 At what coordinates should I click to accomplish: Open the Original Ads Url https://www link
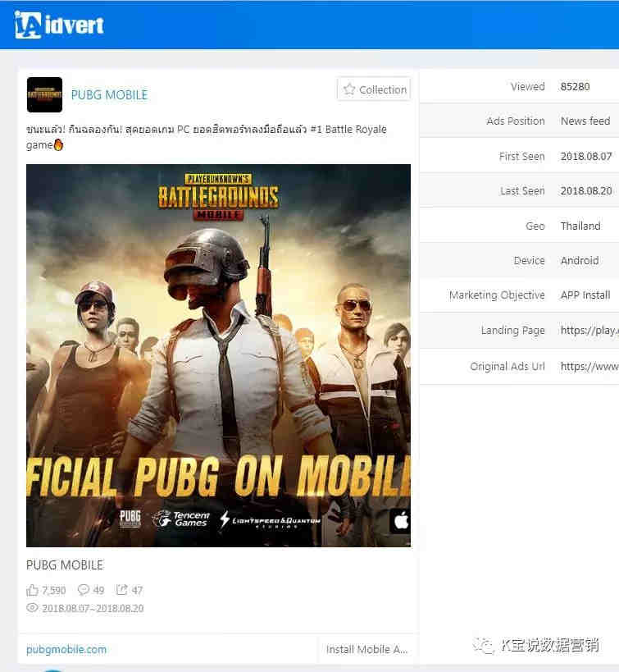tap(589, 366)
